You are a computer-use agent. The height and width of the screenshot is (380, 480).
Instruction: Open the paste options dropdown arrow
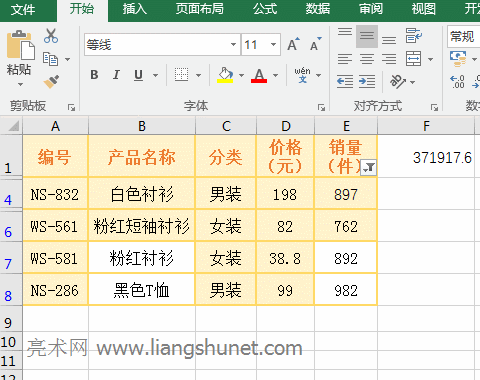click(21, 84)
